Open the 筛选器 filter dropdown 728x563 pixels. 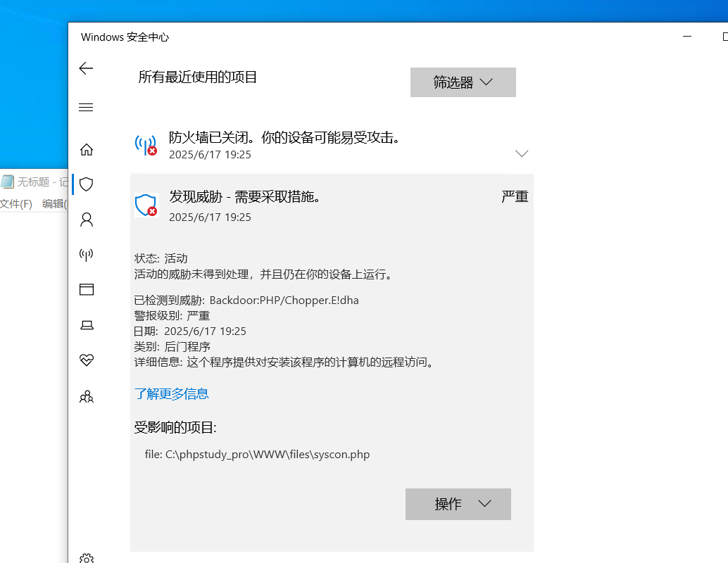point(463,82)
